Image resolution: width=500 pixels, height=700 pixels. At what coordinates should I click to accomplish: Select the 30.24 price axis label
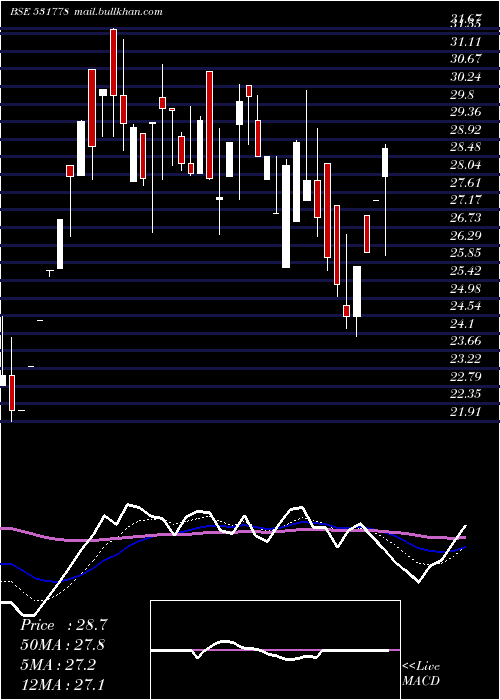pyautogui.click(x=466, y=77)
